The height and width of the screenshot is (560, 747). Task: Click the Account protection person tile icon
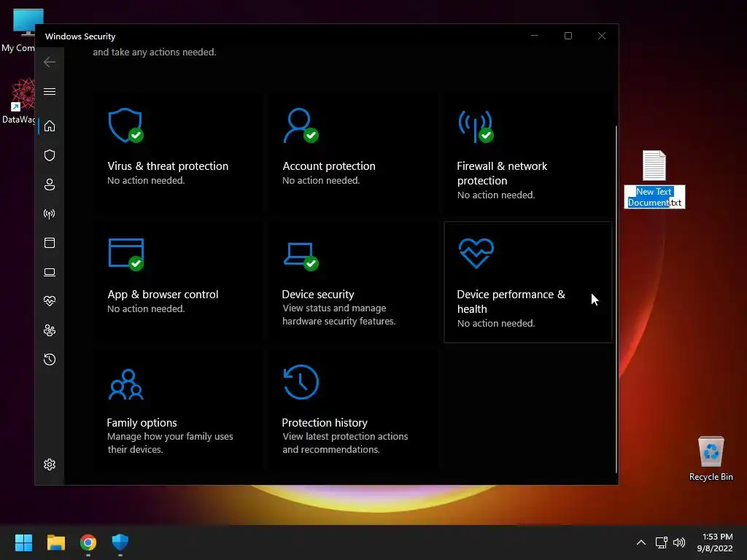301,125
